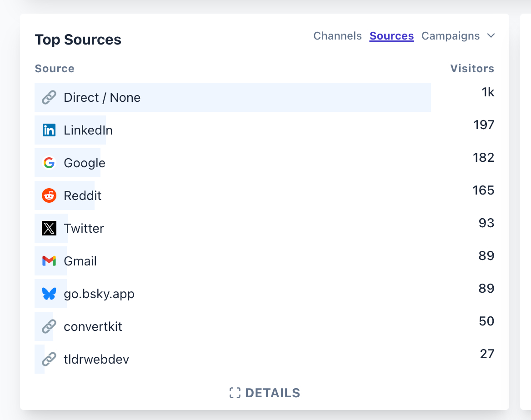Open the Campaigns dropdown
The height and width of the screenshot is (420, 531).
(450, 36)
